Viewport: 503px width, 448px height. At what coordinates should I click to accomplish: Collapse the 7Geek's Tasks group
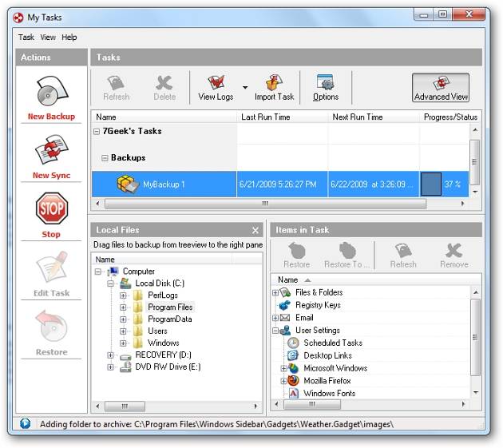pyautogui.click(x=97, y=131)
